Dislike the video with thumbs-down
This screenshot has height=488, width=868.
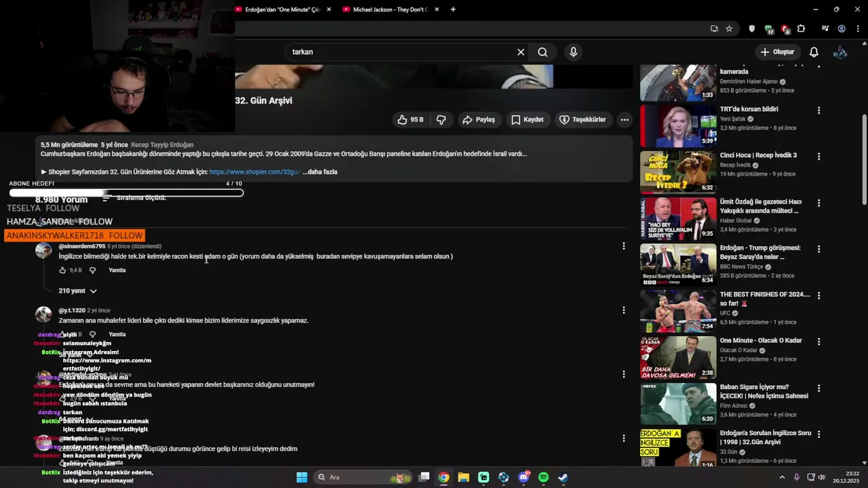click(x=441, y=119)
